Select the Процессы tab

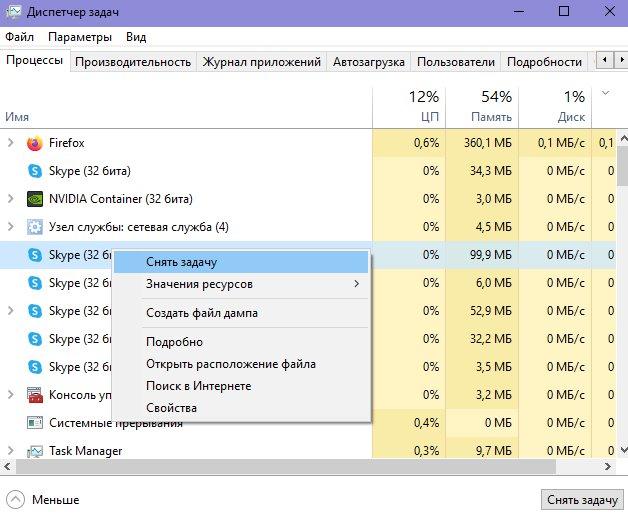(x=35, y=60)
